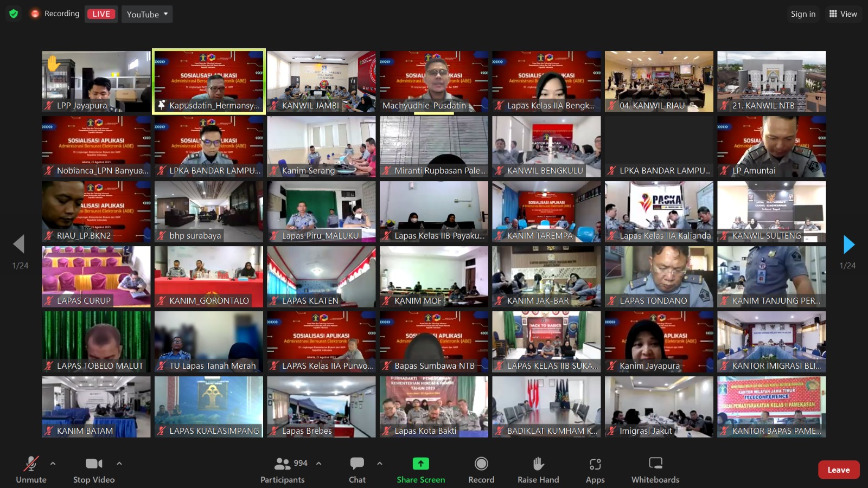Click the Sign in button
This screenshot has width=868, height=488.
803,14
